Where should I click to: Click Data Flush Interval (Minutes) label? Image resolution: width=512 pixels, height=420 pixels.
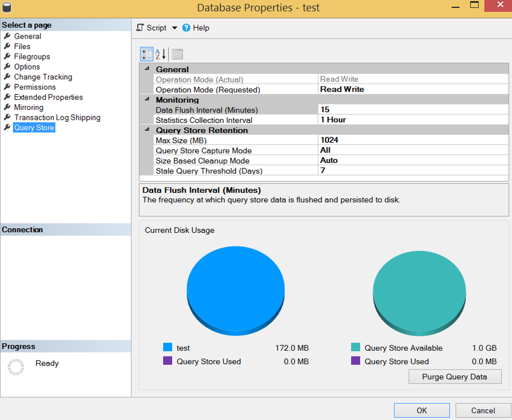click(207, 110)
